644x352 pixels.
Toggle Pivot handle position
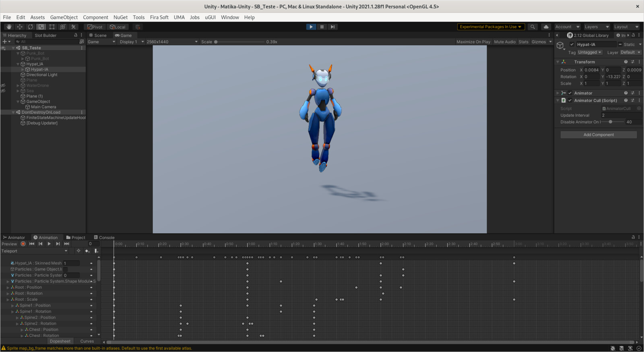(x=95, y=27)
